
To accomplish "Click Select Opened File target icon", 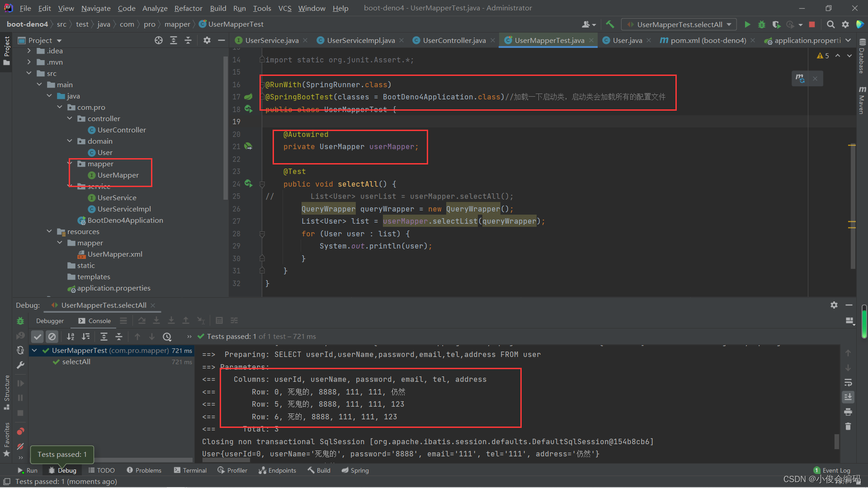I will (159, 40).
